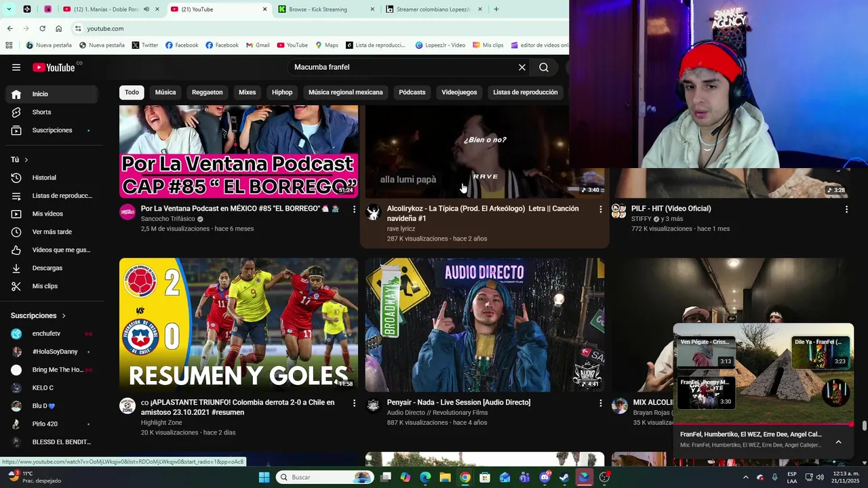
Task: Expand the Suscripciones section chevron
Action: [x=64, y=316]
